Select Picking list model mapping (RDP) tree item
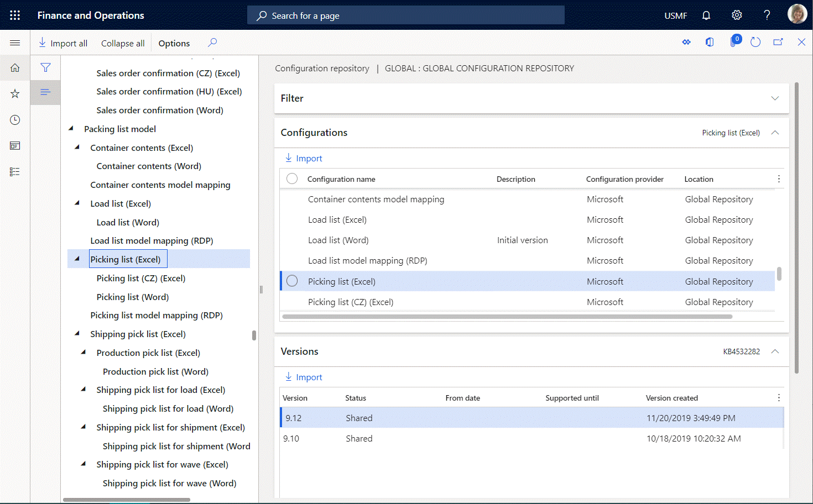813x504 pixels. point(157,315)
